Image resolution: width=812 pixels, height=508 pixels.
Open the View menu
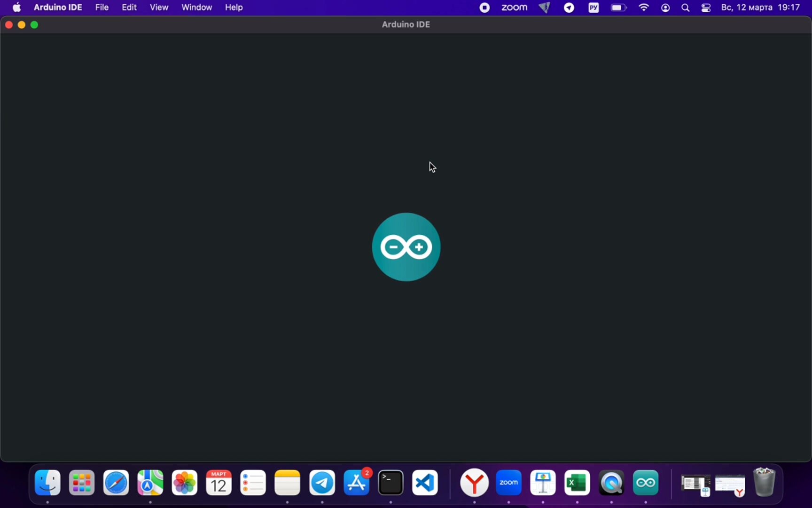pyautogui.click(x=159, y=8)
